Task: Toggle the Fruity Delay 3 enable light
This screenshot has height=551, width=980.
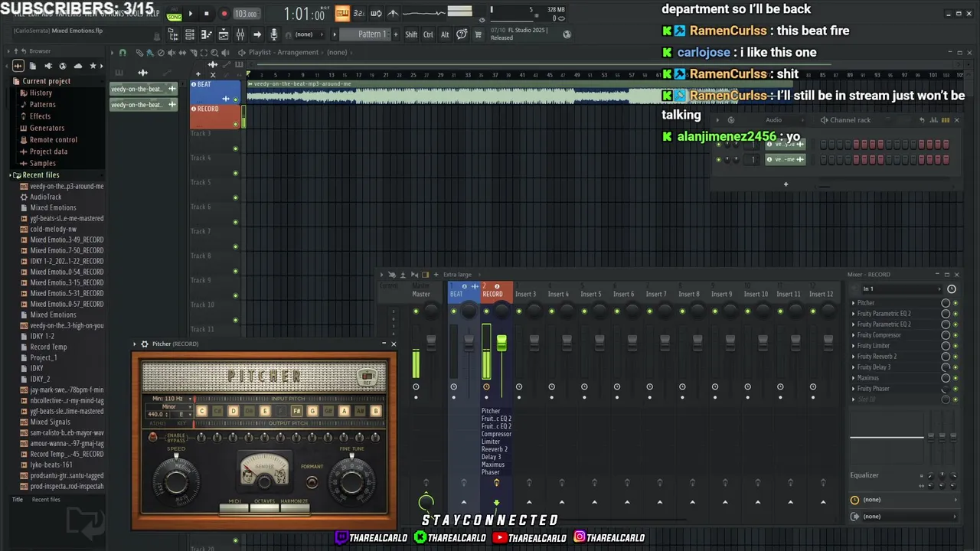Action: 955,367
